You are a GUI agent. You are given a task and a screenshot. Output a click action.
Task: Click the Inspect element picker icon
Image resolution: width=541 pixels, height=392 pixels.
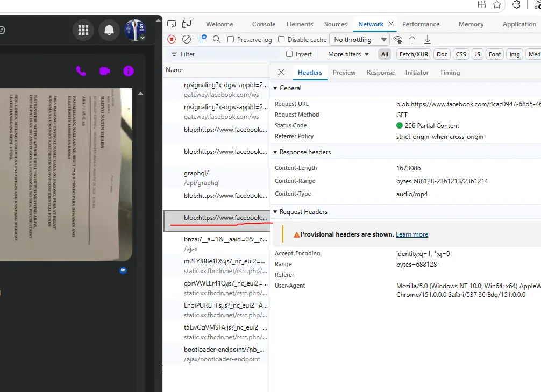click(x=172, y=24)
